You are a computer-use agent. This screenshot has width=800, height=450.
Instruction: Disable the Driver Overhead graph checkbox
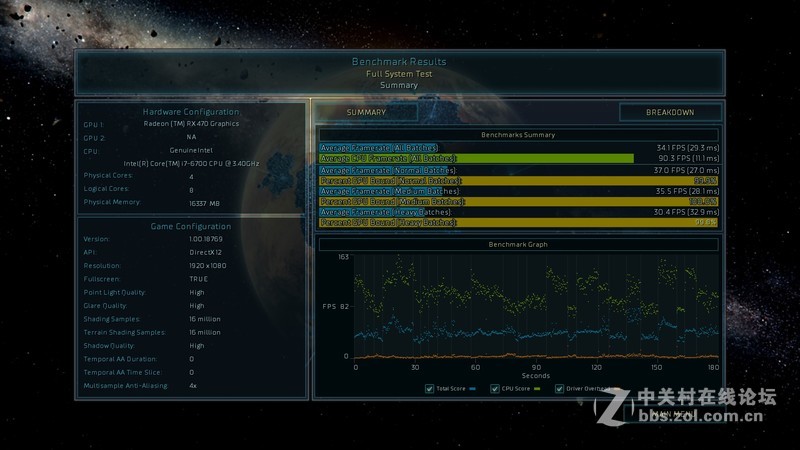click(559, 389)
